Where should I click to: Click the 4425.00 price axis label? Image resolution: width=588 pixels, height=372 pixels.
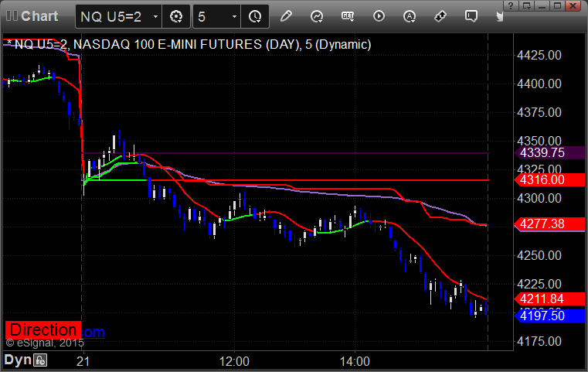pos(539,55)
